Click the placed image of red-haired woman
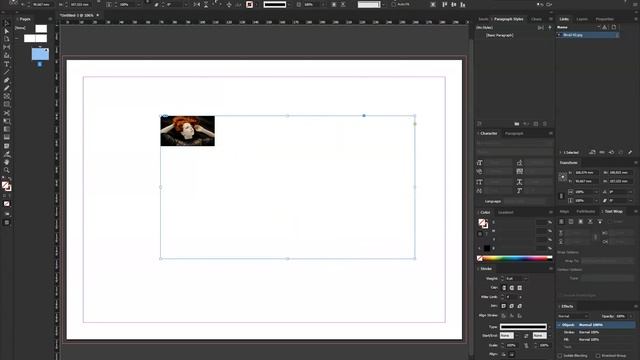The image size is (640, 360). (187, 131)
